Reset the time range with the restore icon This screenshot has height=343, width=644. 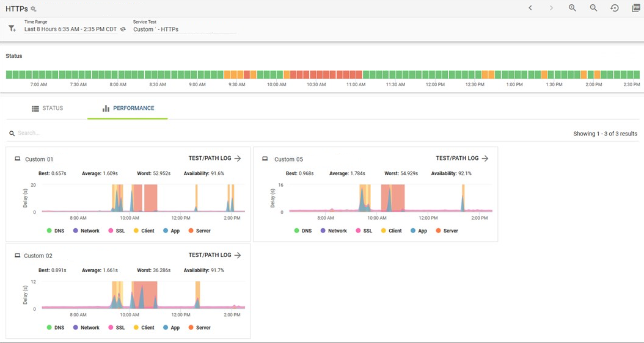tap(615, 8)
